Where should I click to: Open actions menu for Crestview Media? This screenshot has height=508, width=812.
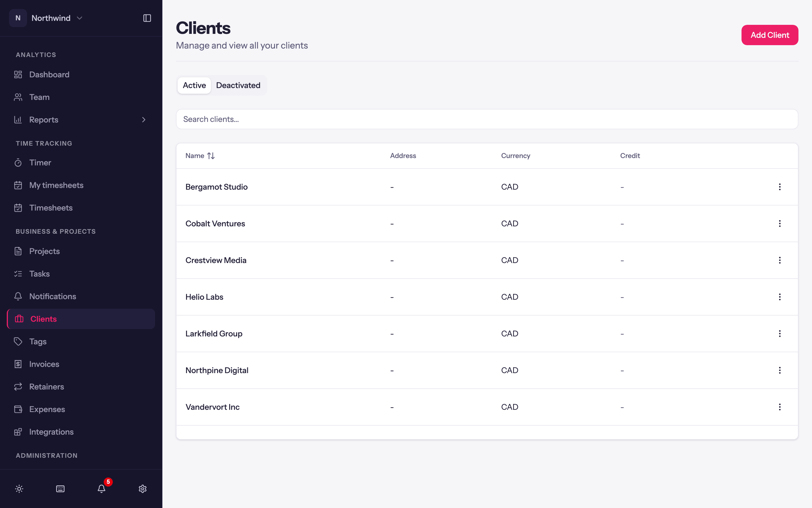coord(780,260)
